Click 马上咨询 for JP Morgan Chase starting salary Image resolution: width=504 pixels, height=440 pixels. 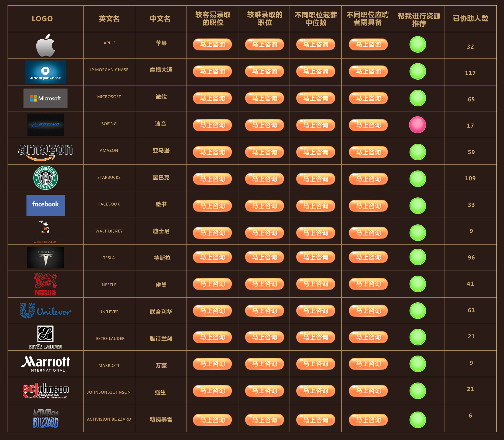coord(316,72)
